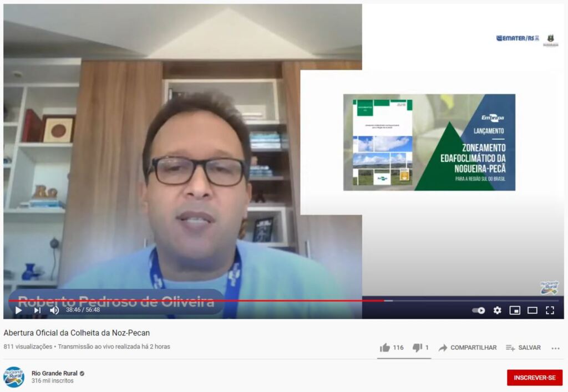
Task: Open the video settings gear
Action: (x=498, y=310)
